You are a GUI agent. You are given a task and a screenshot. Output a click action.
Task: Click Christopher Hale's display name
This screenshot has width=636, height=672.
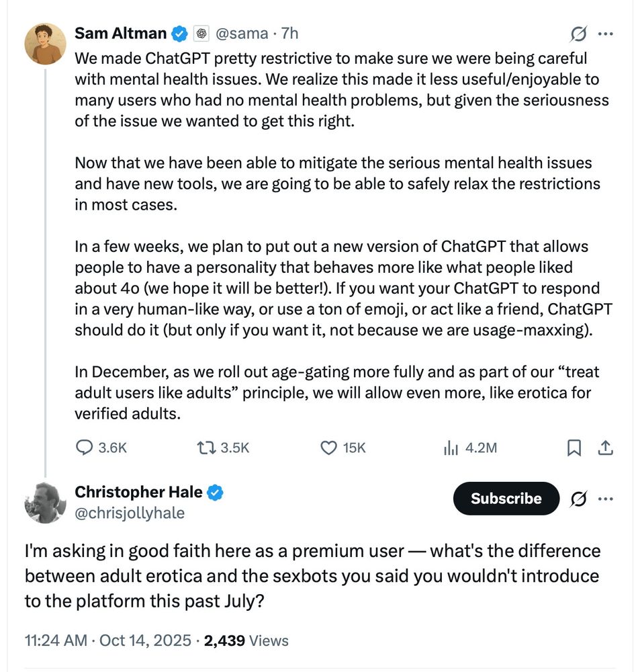(x=138, y=493)
